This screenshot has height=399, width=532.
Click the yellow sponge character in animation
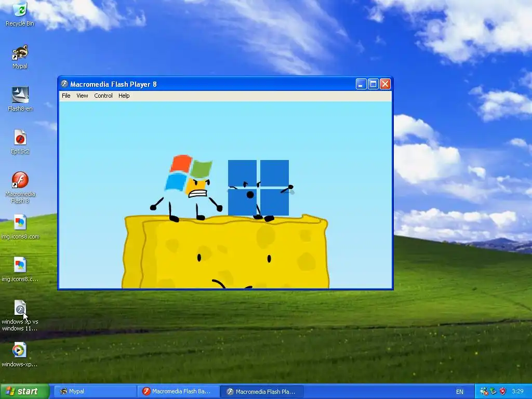click(x=225, y=251)
